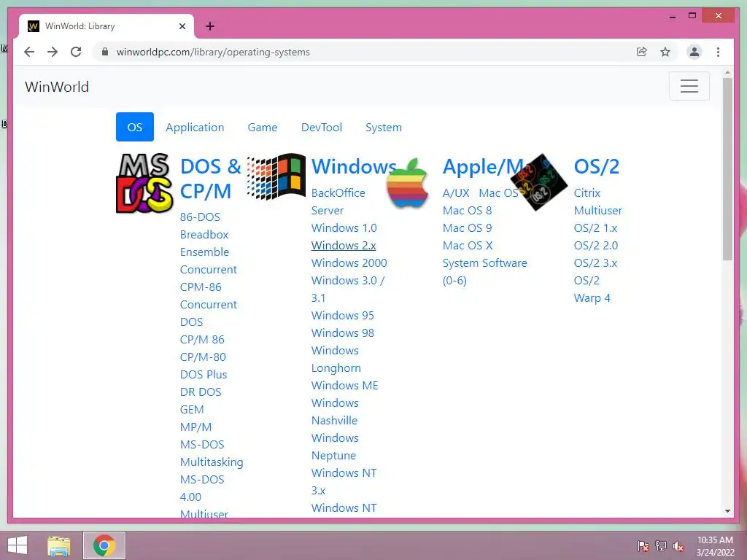Open the CP/M 86 link
This screenshot has width=747, height=560.
202,340
